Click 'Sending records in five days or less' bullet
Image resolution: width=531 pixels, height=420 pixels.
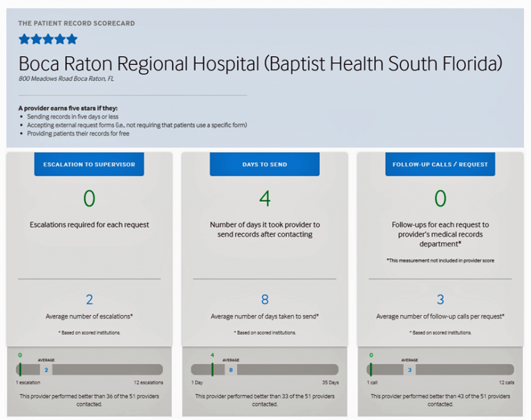pyautogui.click(x=73, y=117)
